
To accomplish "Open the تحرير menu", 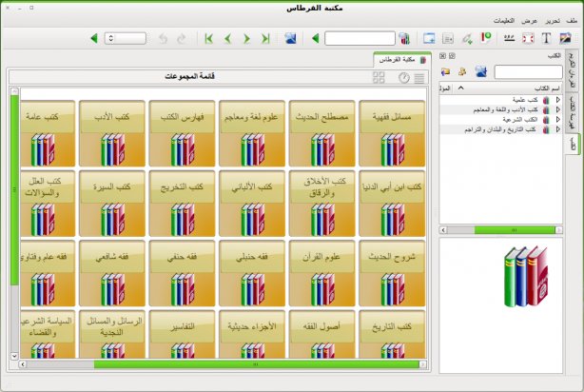I will click(553, 21).
